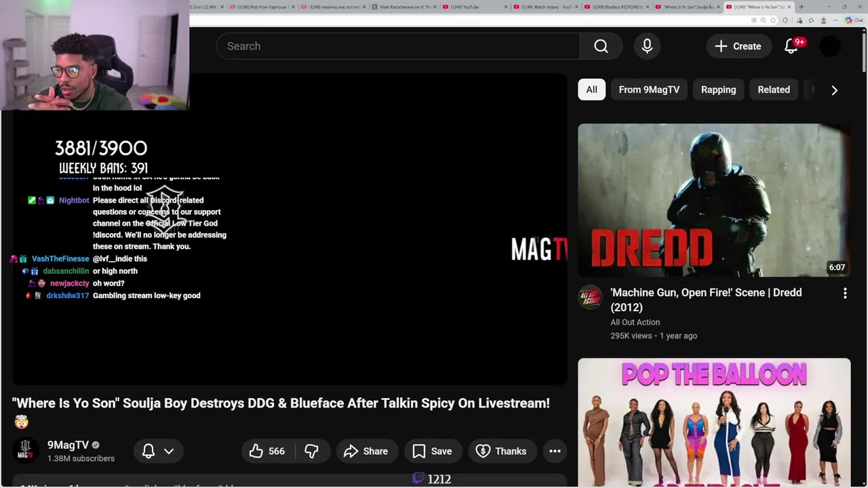Click the Create button

(738, 46)
